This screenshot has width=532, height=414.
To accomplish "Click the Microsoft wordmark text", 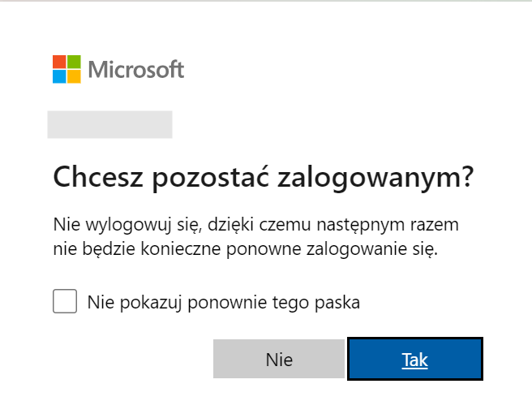I will click(x=136, y=70).
